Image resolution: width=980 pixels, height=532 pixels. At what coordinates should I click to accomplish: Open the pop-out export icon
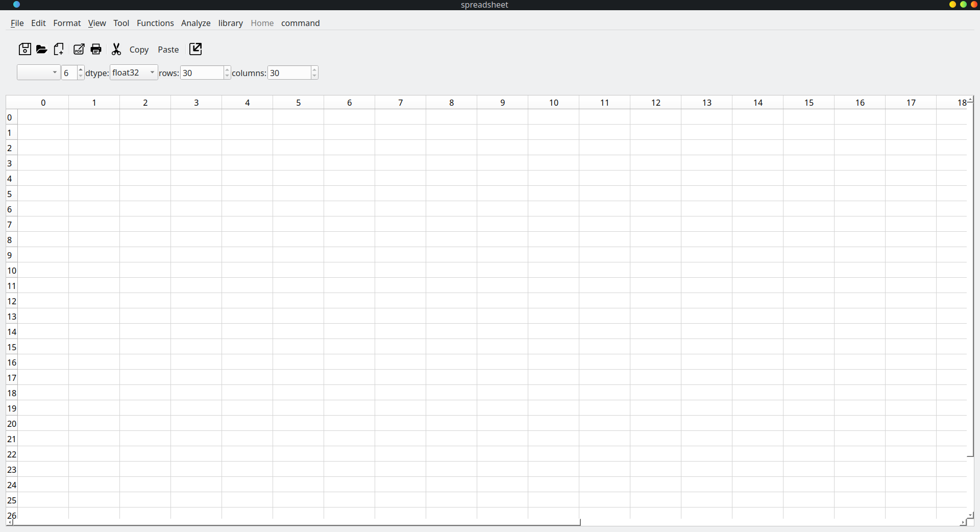[x=195, y=49]
